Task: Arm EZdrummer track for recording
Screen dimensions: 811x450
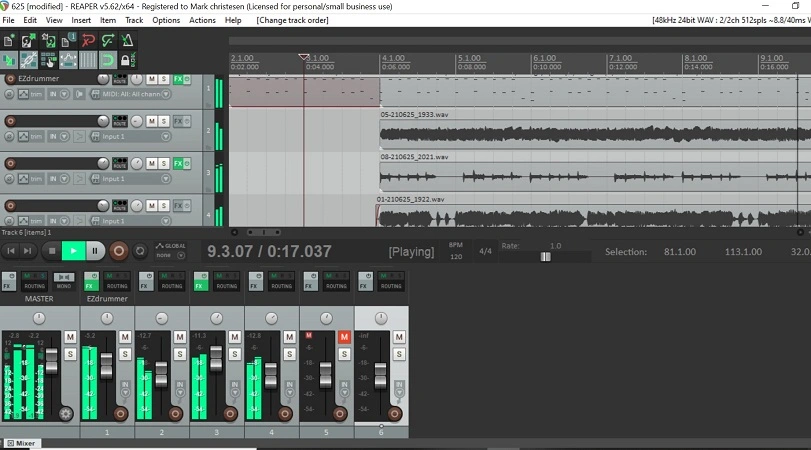Action: (10, 79)
